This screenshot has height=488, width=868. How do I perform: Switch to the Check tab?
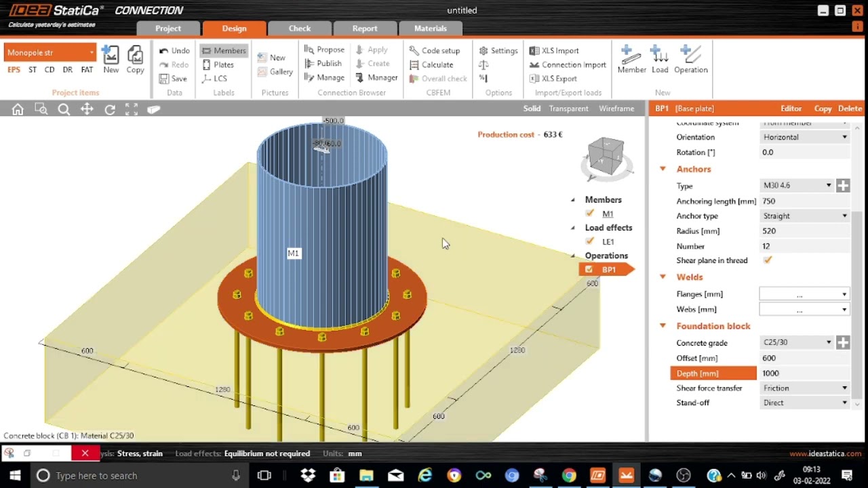pyautogui.click(x=300, y=28)
